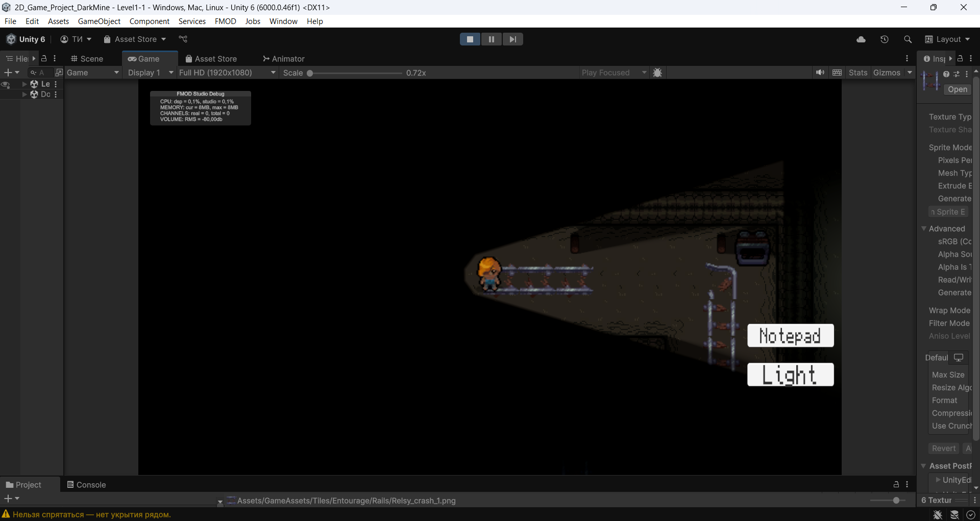Open the Unity Version Control icon
This screenshot has height=521, width=980.
pos(183,39)
